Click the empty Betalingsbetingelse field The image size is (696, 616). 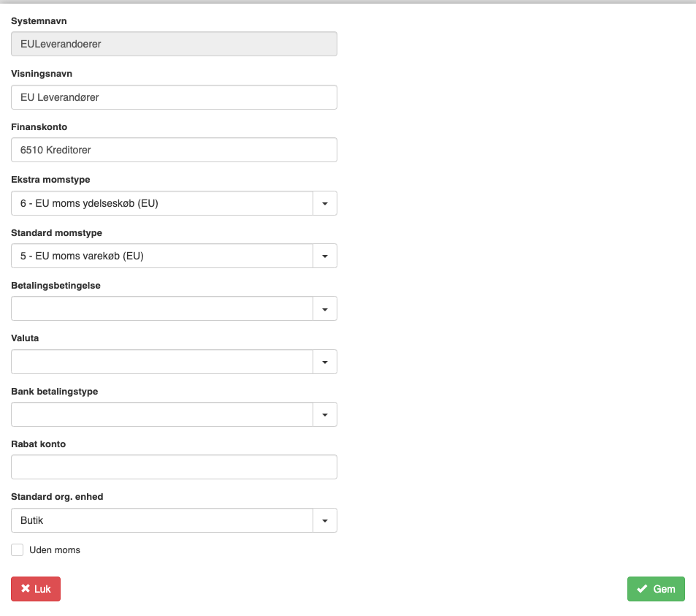tap(162, 308)
